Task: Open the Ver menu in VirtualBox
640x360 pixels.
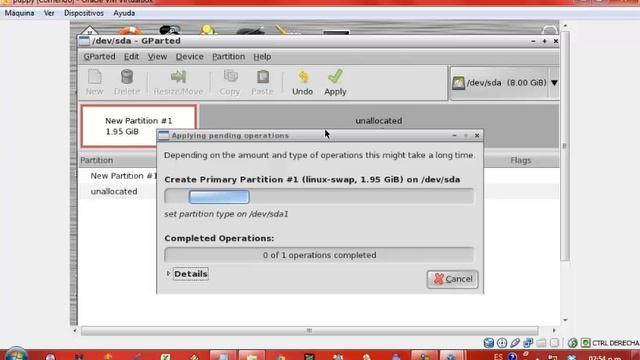Action: point(49,13)
